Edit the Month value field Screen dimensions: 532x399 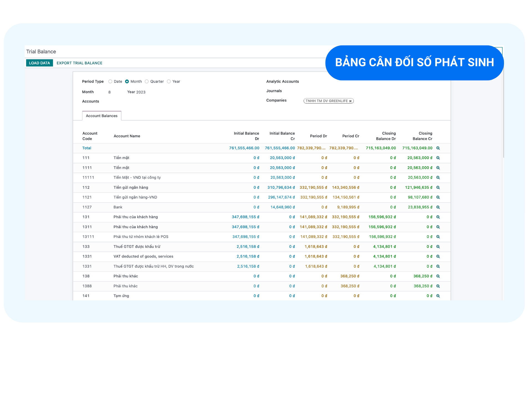109,92
